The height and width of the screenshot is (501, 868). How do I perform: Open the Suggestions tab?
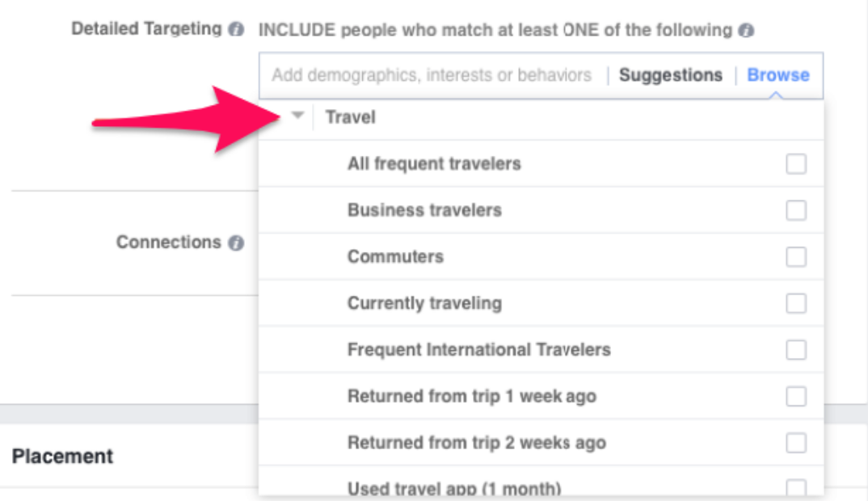click(670, 74)
